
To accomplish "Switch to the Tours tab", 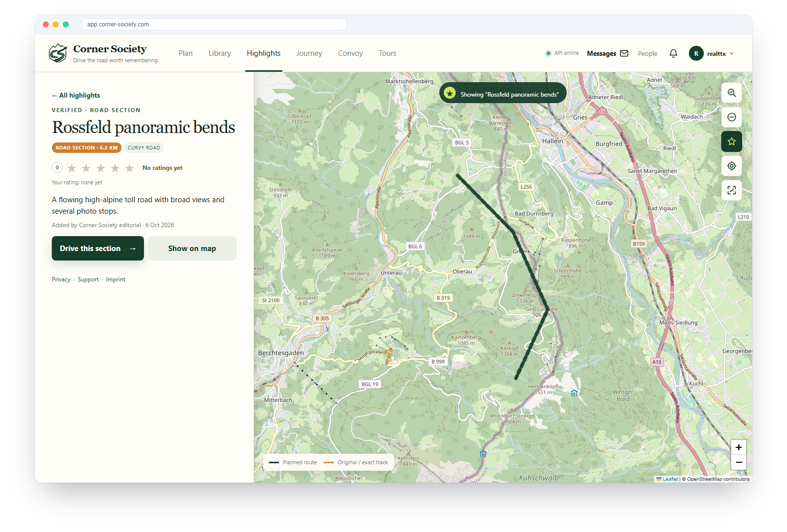I will (x=388, y=53).
